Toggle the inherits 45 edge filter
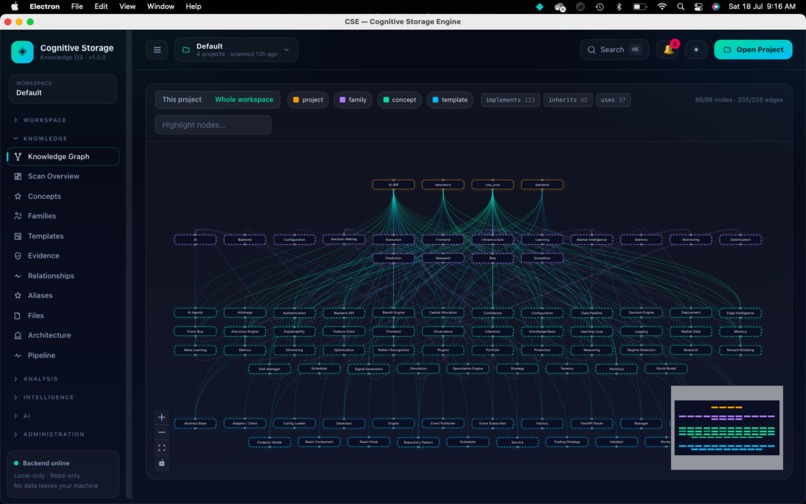806x504 pixels. [x=568, y=100]
